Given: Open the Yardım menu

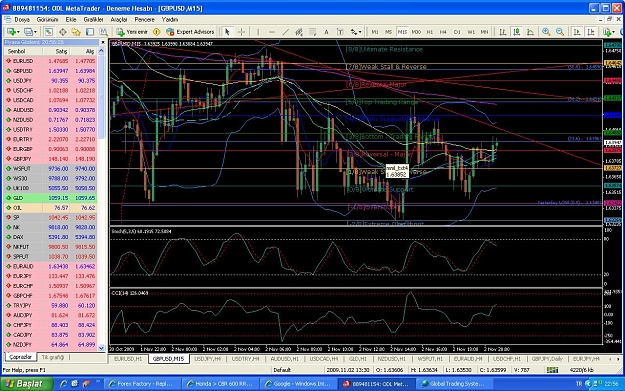Looking at the screenshot, I should coord(170,20).
